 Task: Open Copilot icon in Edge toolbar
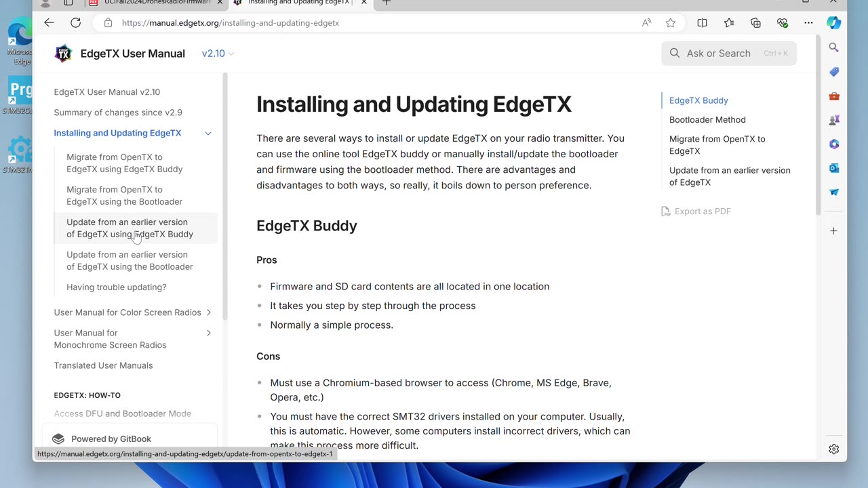pos(834,22)
